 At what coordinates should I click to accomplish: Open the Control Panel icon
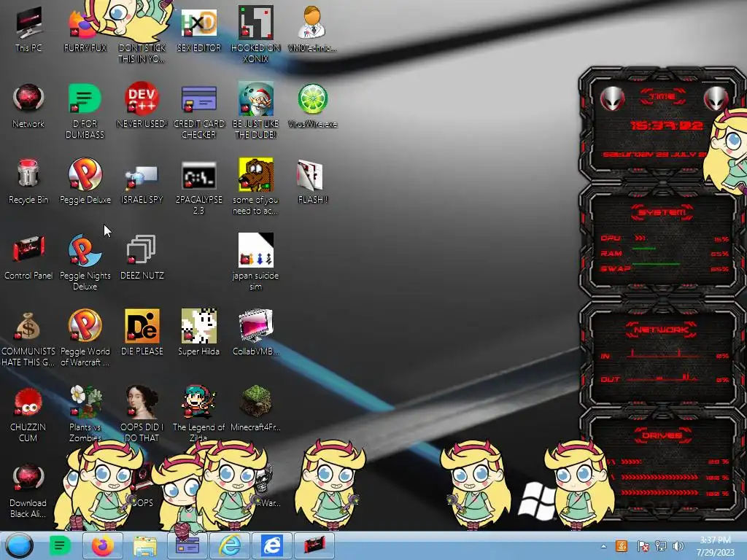[28, 249]
